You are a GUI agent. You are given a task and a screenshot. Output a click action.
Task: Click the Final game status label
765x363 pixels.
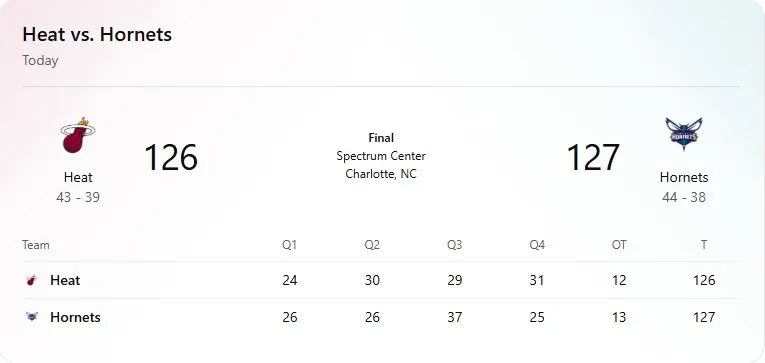pyautogui.click(x=381, y=138)
